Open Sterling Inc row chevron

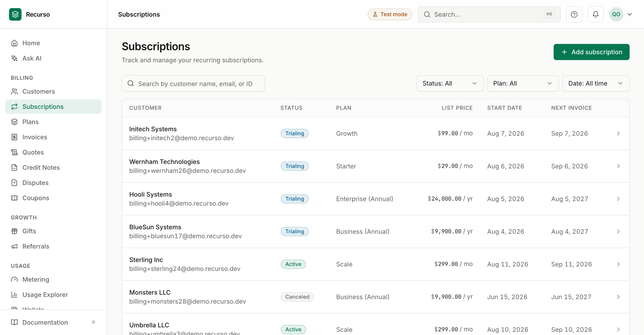[618, 264]
